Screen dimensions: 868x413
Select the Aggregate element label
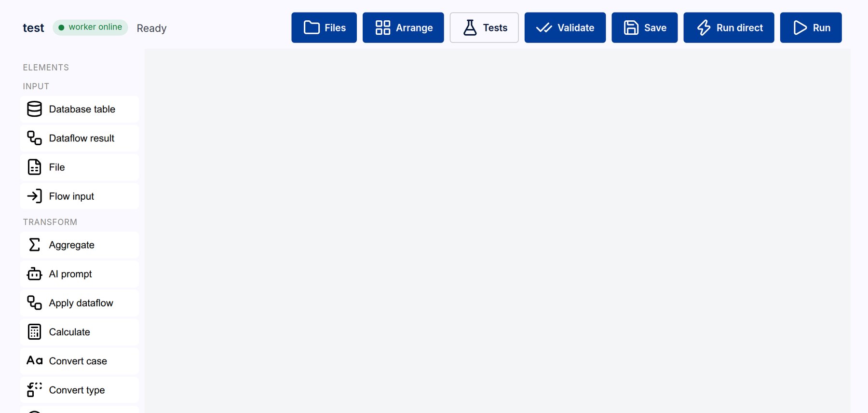coord(71,245)
